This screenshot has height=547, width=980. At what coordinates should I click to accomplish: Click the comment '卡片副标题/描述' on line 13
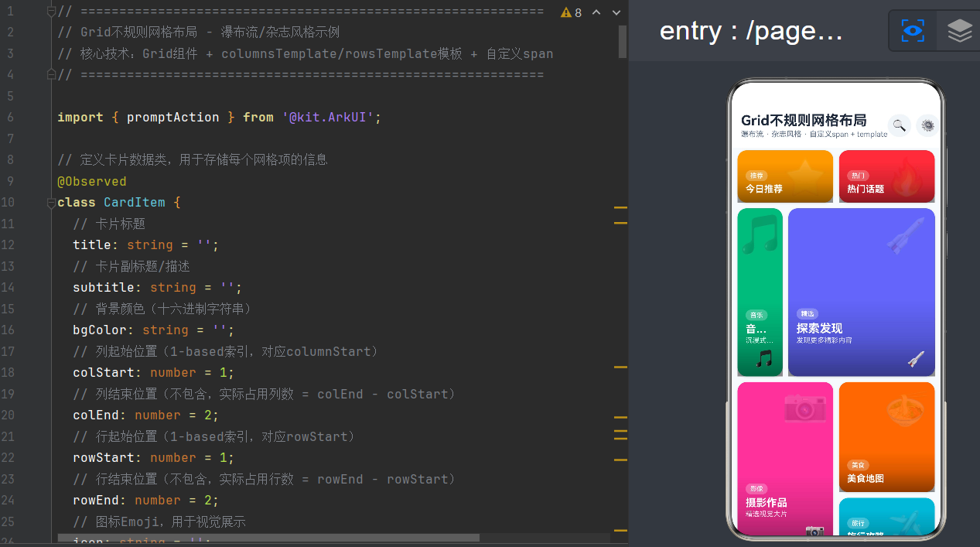[143, 266]
